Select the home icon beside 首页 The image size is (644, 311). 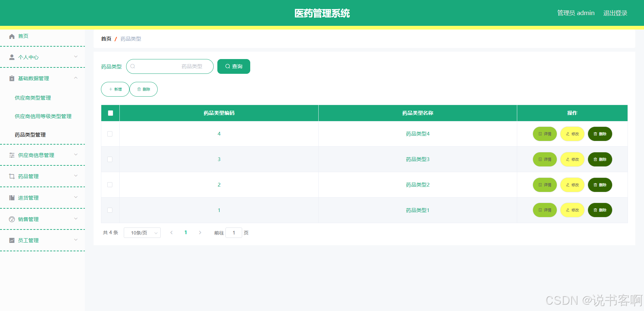pyautogui.click(x=11, y=36)
